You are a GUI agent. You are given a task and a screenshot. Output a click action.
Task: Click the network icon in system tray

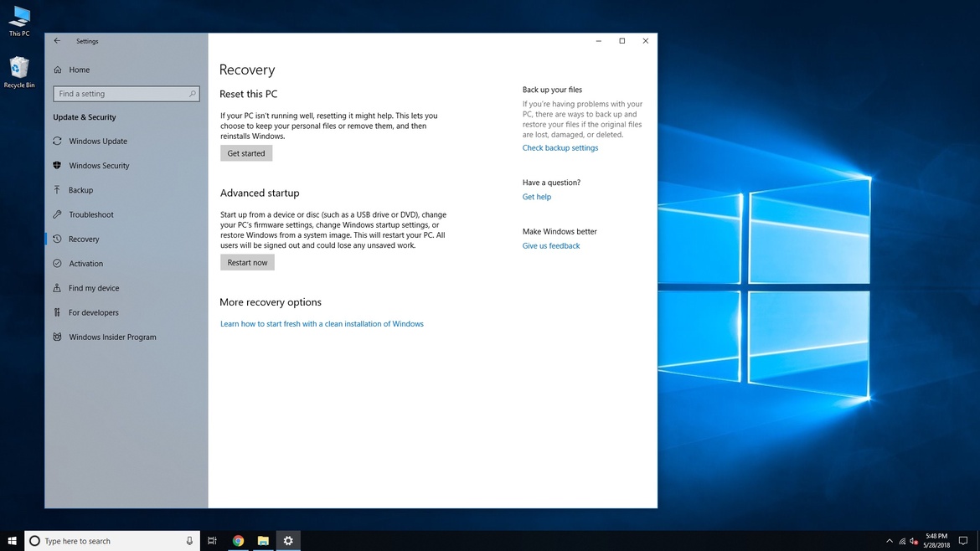click(x=902, y=541)
